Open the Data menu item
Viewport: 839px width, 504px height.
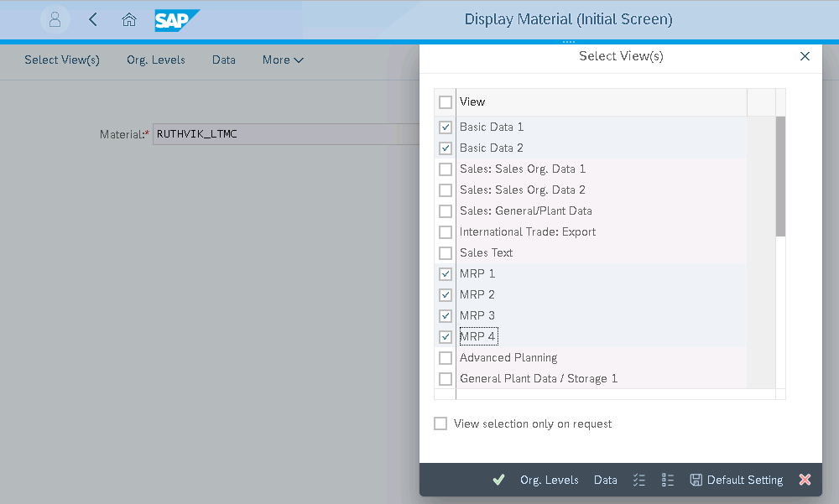(x=223, y=60)
